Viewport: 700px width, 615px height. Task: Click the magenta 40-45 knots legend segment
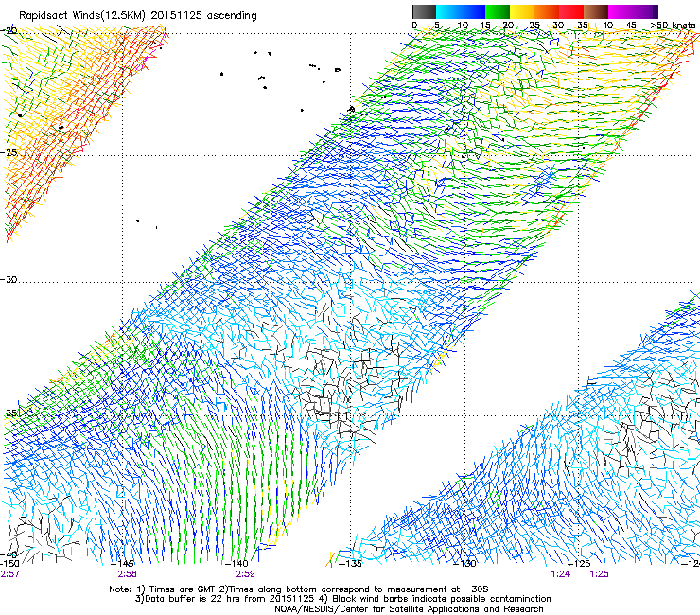[621, 11]
